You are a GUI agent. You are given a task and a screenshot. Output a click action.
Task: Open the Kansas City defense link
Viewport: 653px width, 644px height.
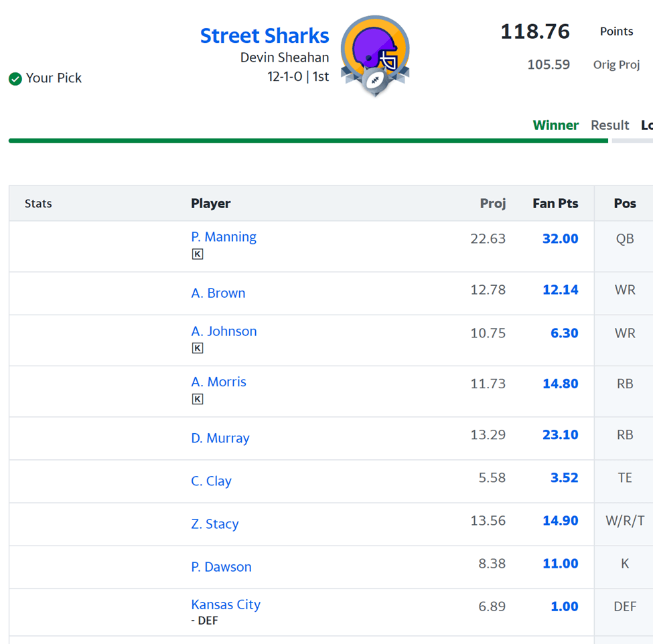[226, 605]
